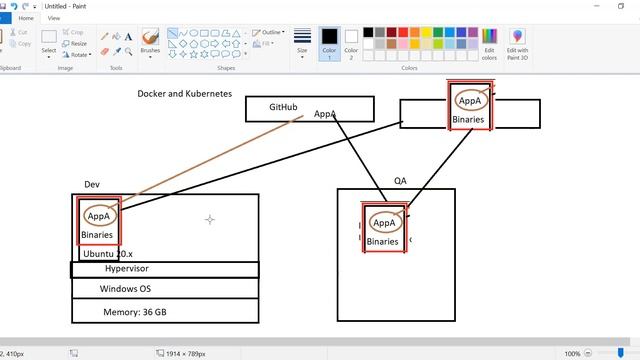Open Customize Quick Access Toolbar dropdown
640x360 pixels.
tap(35, 7)
